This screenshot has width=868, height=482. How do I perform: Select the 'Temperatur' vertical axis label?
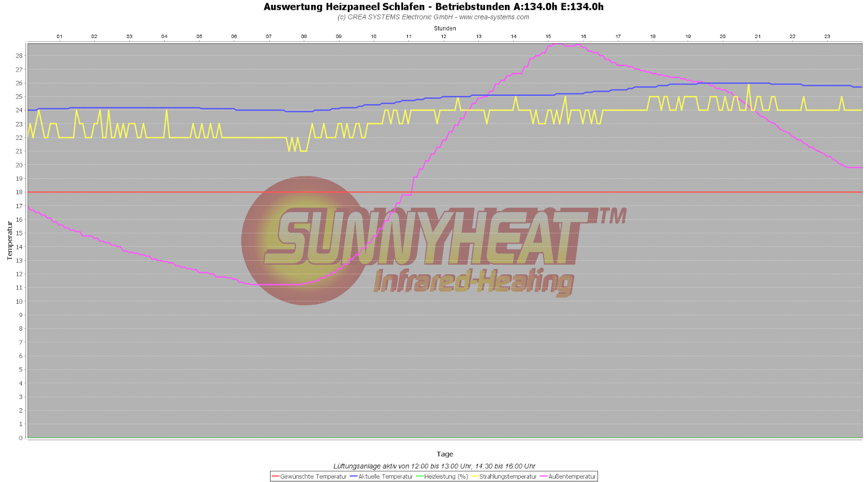pos(9,241)
